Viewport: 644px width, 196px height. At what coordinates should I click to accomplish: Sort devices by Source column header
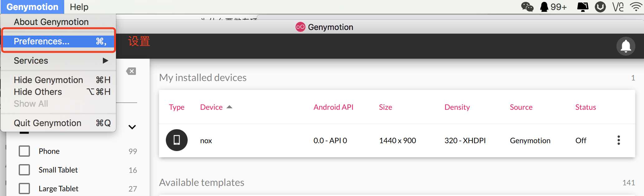(521, 107)
